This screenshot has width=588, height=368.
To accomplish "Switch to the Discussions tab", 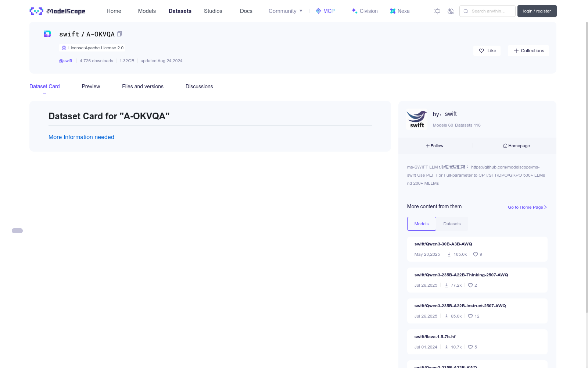I will tap(199, 86).
